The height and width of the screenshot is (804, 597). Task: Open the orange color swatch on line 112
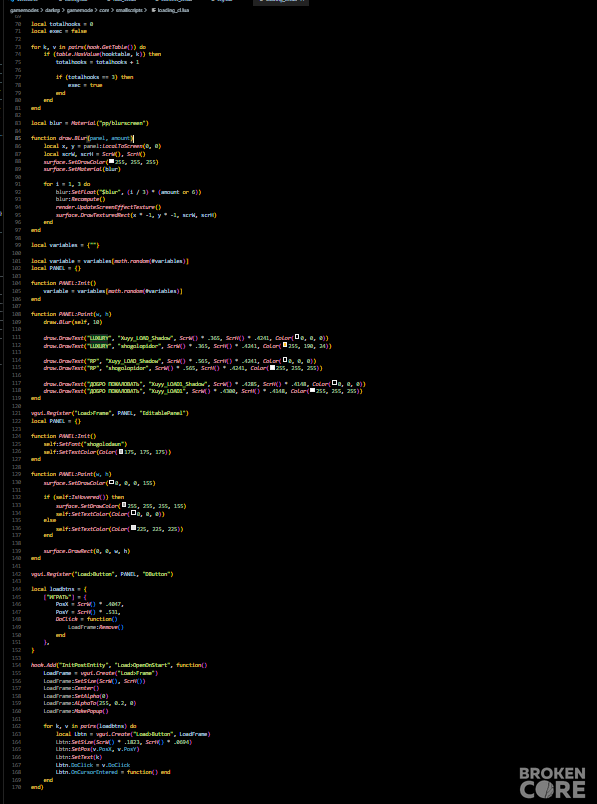(x=285, y=346)
